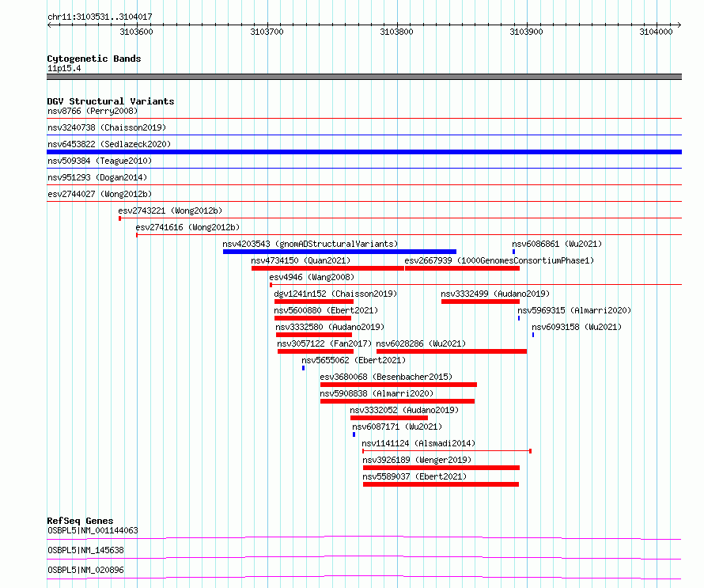Select the red nsv5908838 variant bar
Viewport: 704px width, 588px height.
click(397, 401)
